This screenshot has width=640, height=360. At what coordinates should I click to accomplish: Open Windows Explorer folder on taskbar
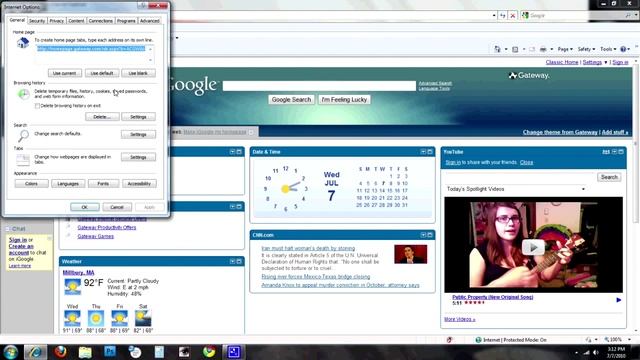pyautogui.click(x=85, y=352)
